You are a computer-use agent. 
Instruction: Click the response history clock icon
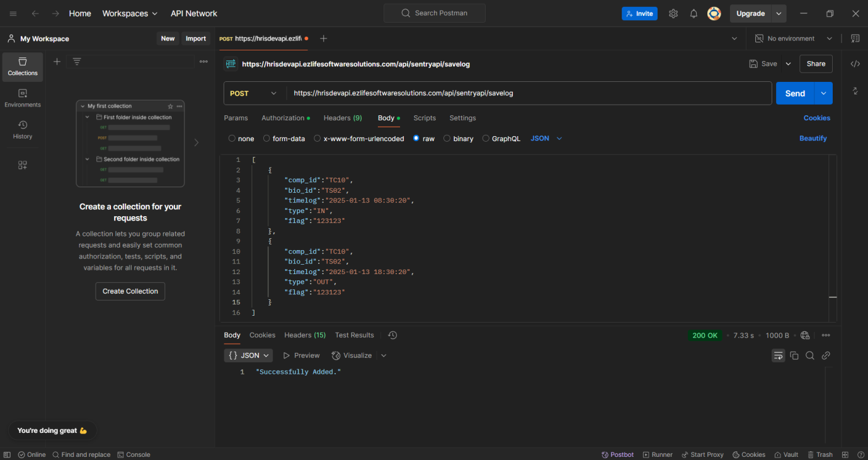[392, 335]
